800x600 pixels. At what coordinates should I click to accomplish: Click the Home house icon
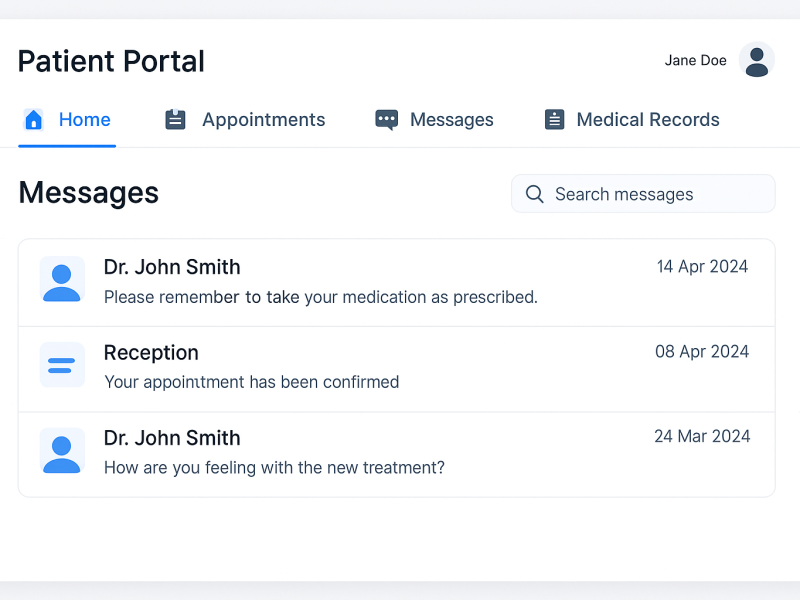pyautogui.click(x=34, y=120)
